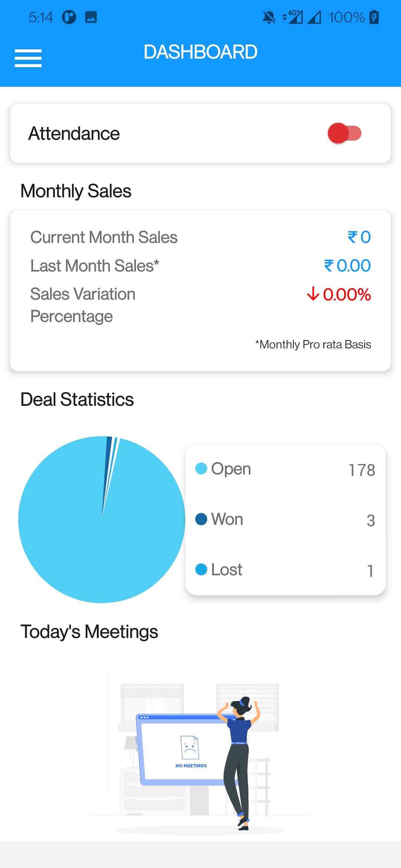Open the Won deals row showing 3
This screenshot has width=401, height=868.
pos(285,519)
